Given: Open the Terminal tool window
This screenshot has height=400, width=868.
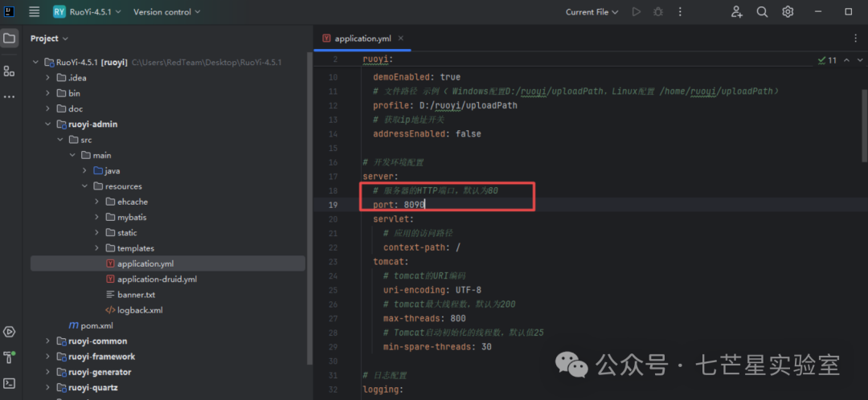Looking at the screenshot, I should [9, 383].
